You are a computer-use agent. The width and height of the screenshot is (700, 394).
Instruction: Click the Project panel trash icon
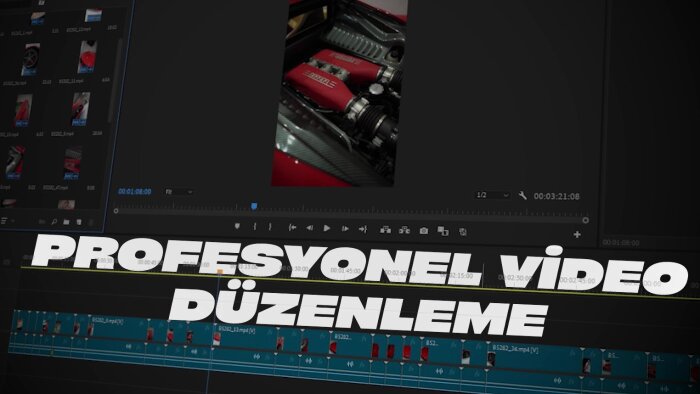coord(79,222)
